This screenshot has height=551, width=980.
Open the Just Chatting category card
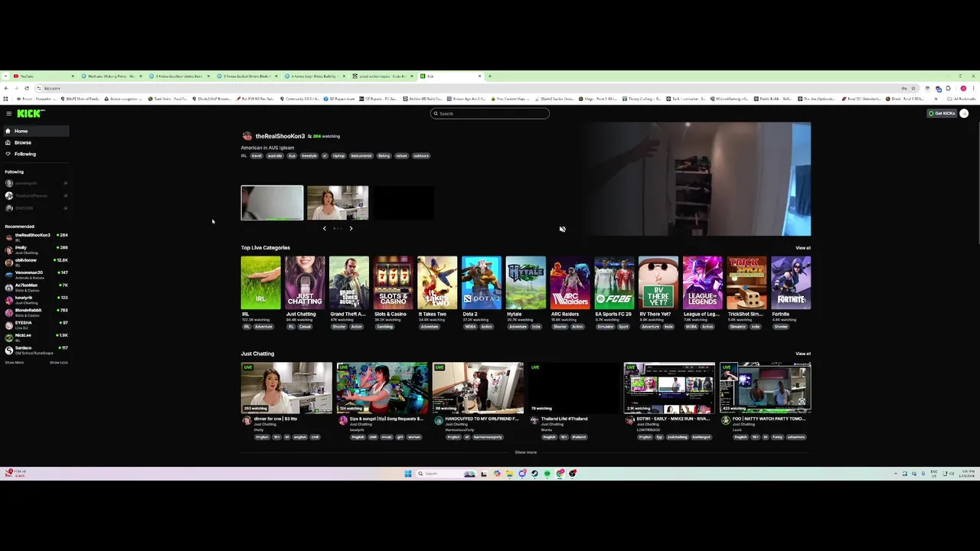click(x=305, y=282)
